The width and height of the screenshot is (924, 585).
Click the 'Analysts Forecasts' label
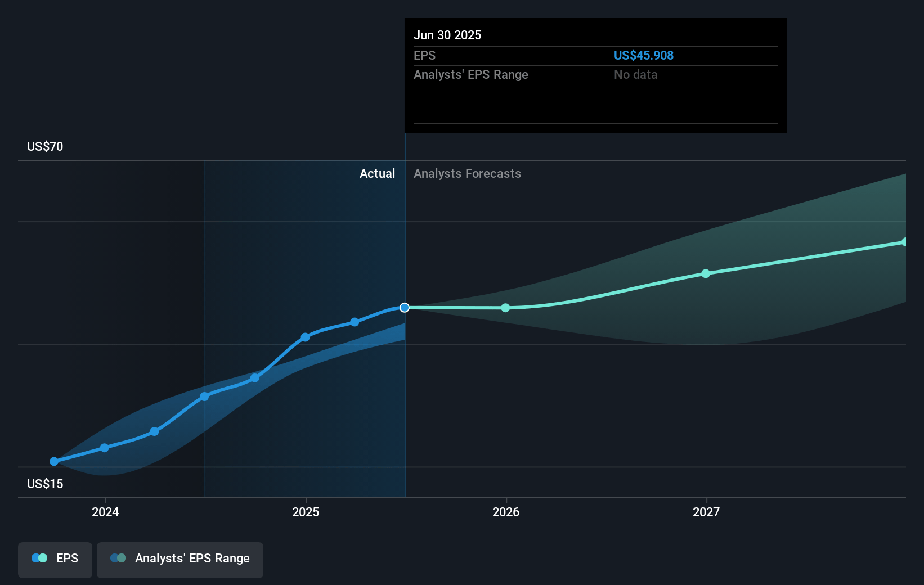click(467, 173)
